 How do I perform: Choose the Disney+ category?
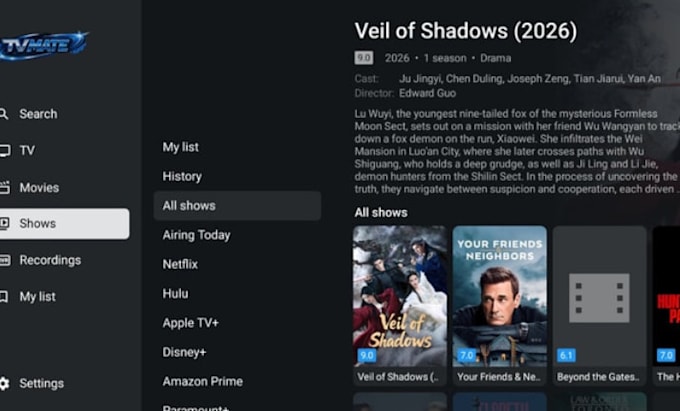184,352
